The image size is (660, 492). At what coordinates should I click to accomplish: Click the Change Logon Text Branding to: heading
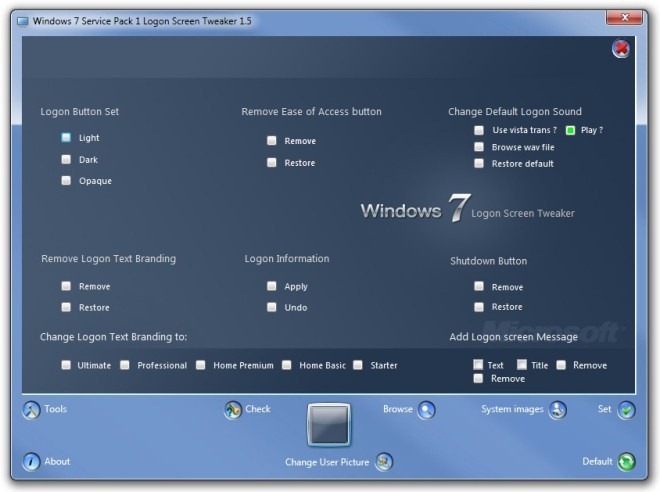tap(114, 337)
